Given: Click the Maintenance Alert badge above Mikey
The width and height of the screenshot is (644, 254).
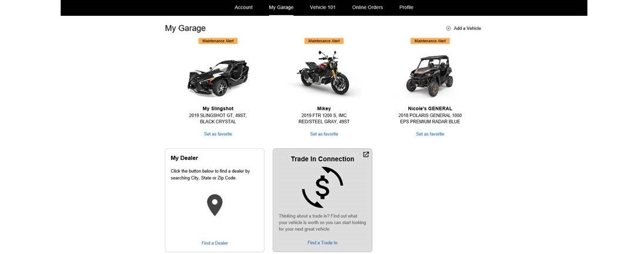Looking at the screenshot, I should [324, 41].
